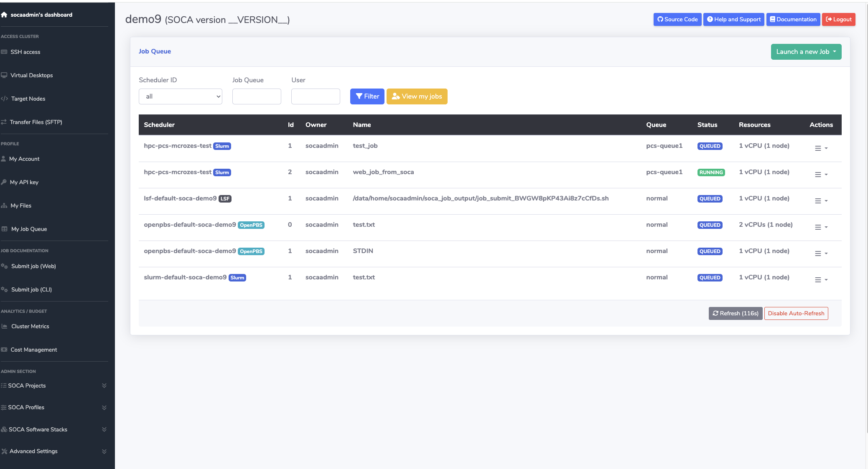
Task: Click the View my jobs button
Action: [x=417, y=96]
